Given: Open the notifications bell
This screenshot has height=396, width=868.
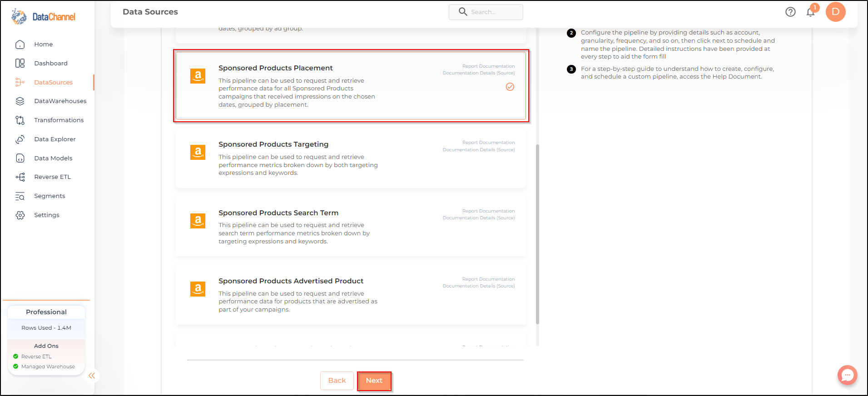Looking at the screenshot, I should click(811, 12).
